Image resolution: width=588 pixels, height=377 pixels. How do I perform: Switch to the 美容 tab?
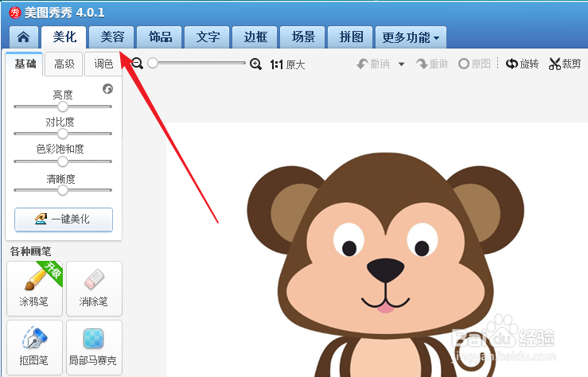point(111,37)
